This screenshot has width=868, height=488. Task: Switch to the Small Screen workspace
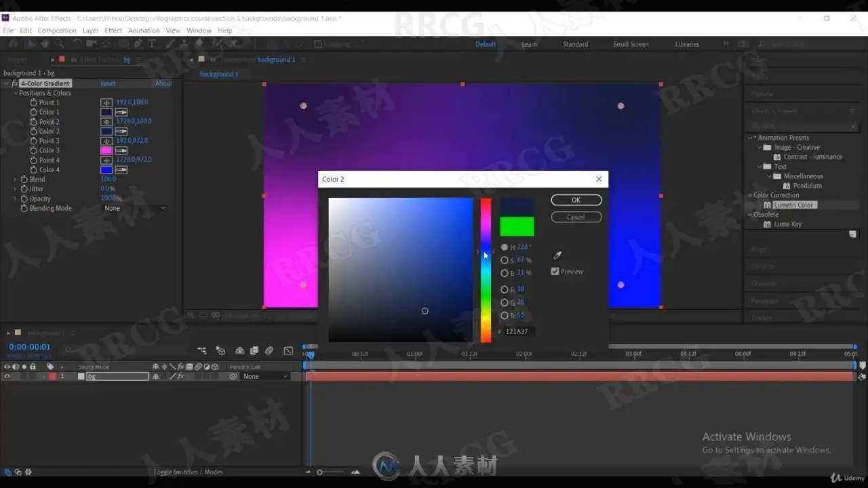coord(631,44)
